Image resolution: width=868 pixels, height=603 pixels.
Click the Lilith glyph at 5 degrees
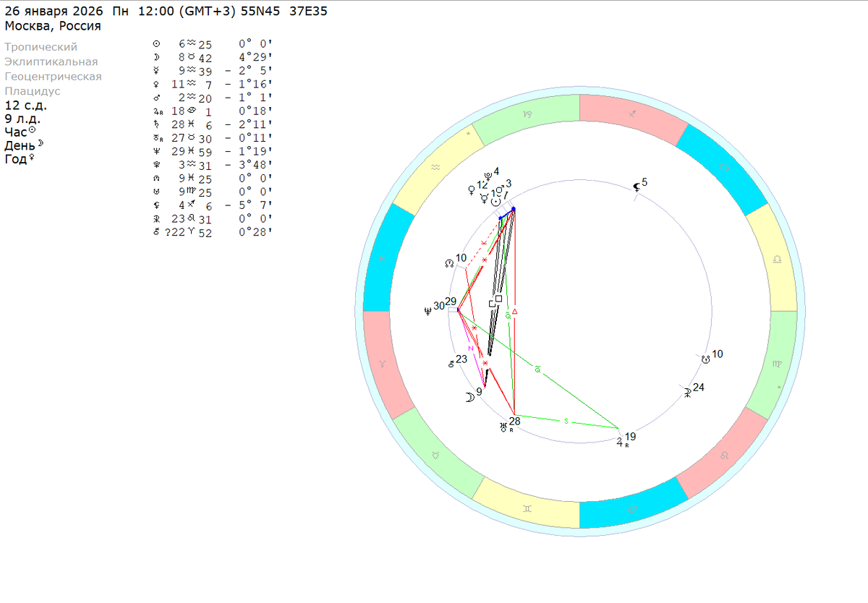(637, 187)
